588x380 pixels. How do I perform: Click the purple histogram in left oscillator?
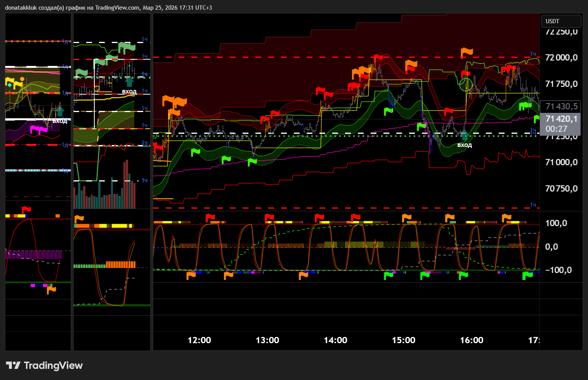point(33,255)
